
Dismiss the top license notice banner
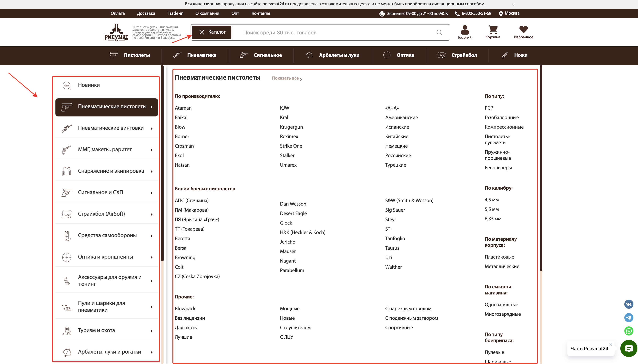tap(514, 5)
